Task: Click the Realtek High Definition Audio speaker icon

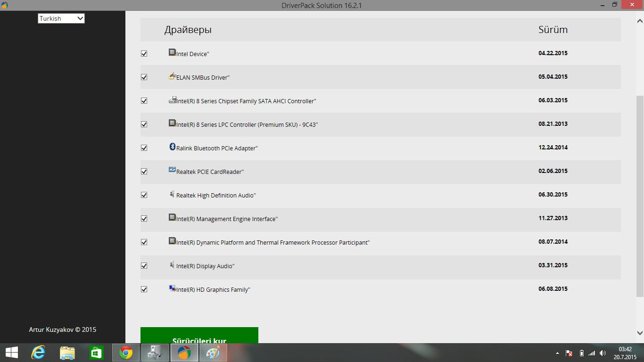Action: pos(172,194)
